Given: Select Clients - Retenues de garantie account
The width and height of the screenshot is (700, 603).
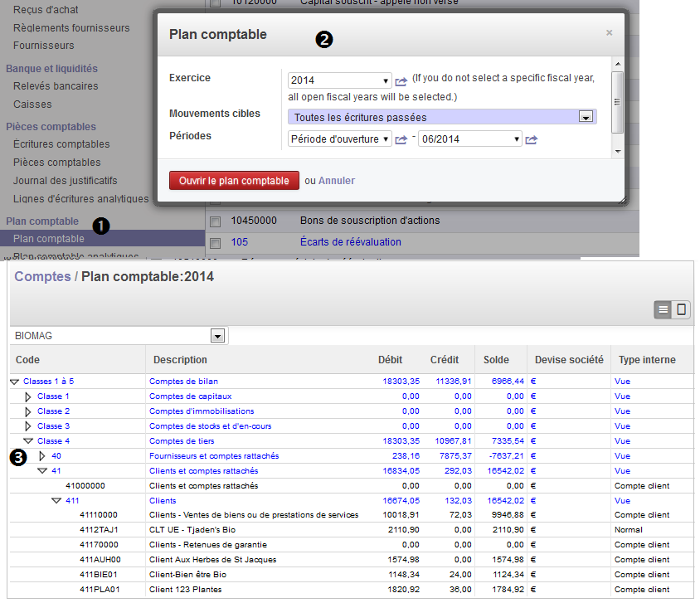Looking at the screenshot, I should (352, 545).
